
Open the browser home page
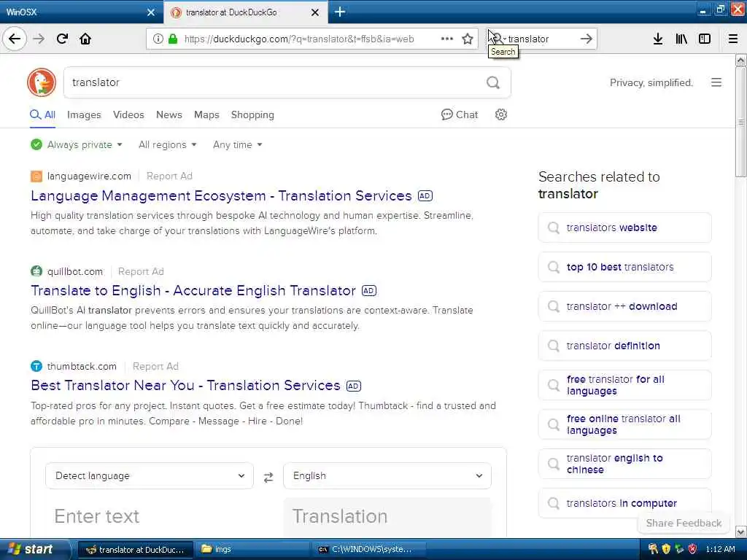tap(85, 39)
